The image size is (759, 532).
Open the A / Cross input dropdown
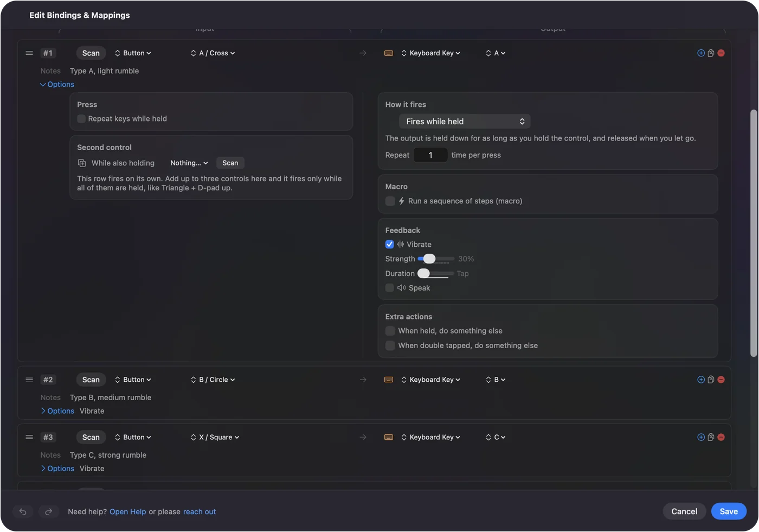pos(213,53)
